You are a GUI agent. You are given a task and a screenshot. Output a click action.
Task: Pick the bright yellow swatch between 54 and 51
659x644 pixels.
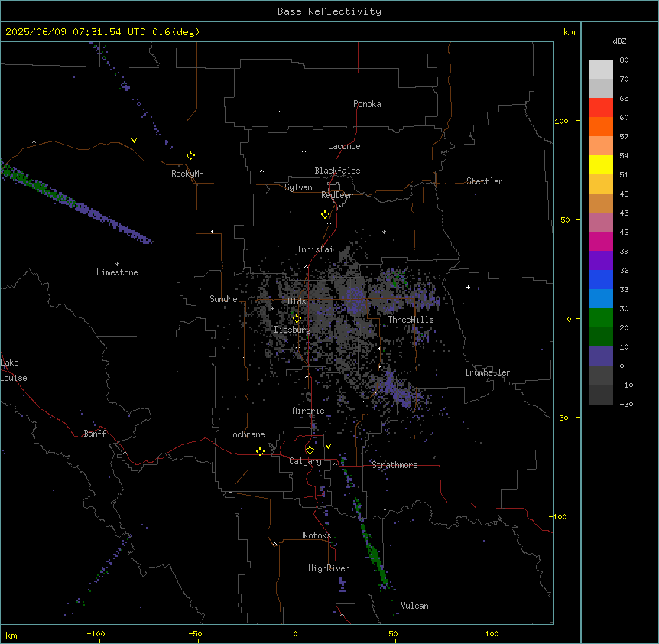[601, 164]
